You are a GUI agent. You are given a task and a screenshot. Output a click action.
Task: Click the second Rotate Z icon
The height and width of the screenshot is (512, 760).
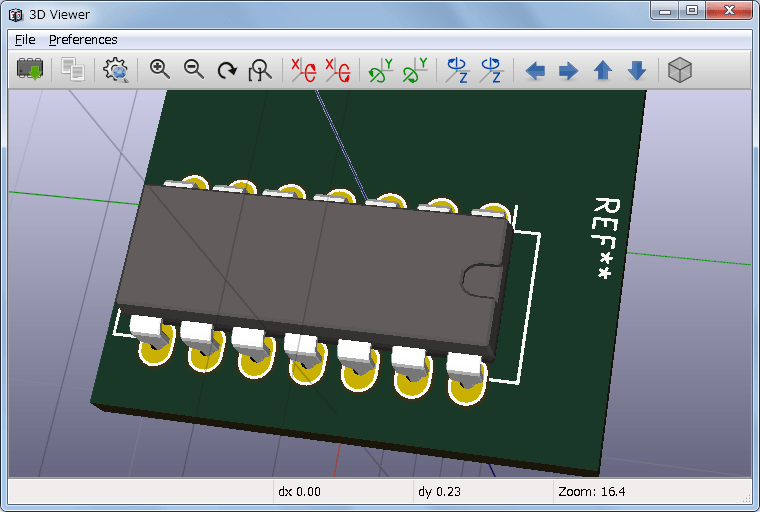(x=491, y=70)
